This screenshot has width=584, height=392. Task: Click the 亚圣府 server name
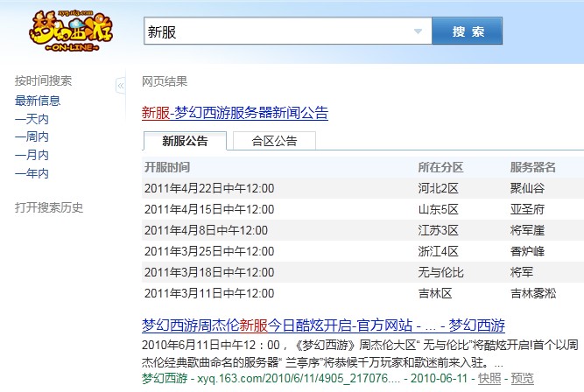527,209
